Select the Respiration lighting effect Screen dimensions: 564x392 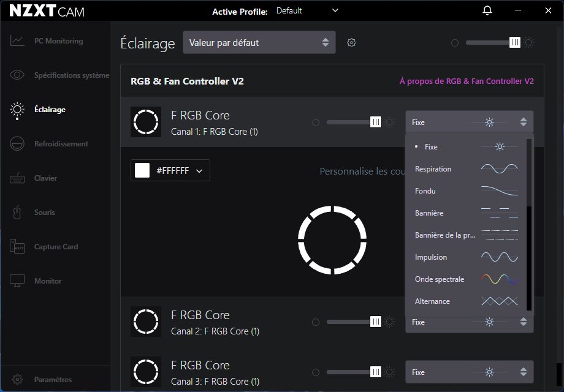[x=433, y=169]
